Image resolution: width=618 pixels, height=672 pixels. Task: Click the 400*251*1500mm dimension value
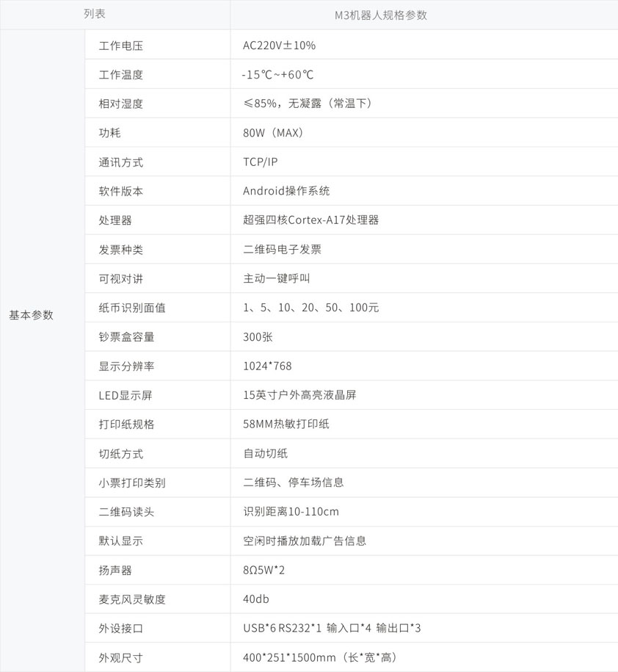coord(320,657)
